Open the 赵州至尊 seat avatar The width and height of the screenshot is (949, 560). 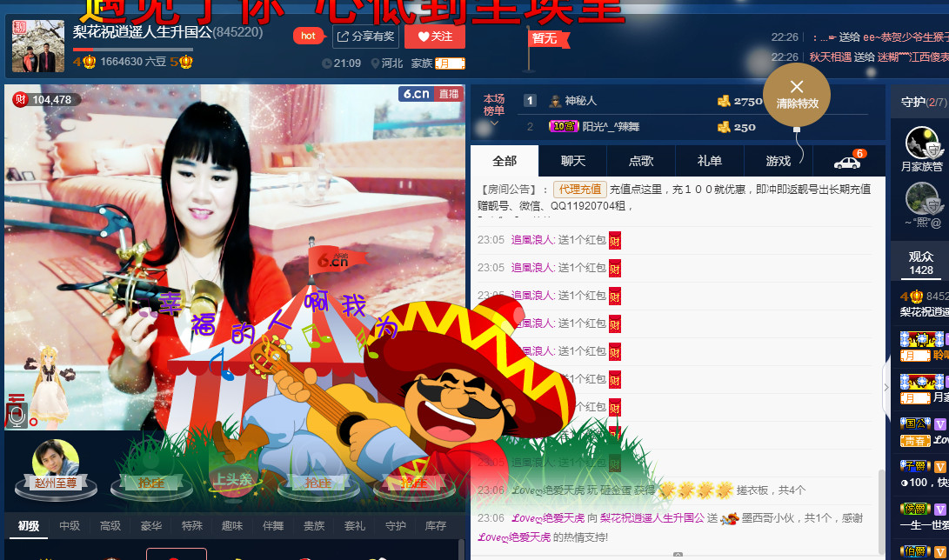pos(56,463)
